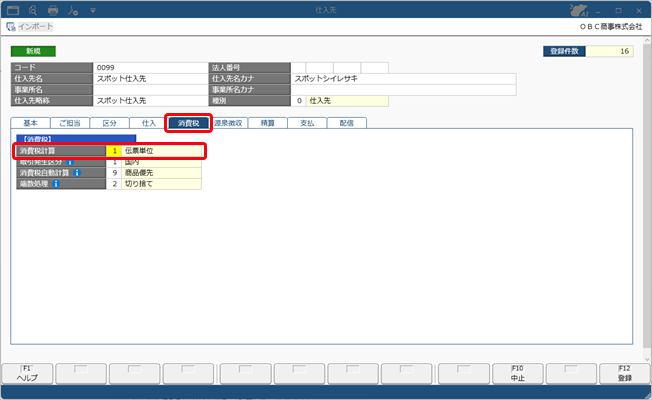The width and height of the screenshot is (652, 400).
Task: Open print preview magnifier icon
Action: click(x=33, y=10)
